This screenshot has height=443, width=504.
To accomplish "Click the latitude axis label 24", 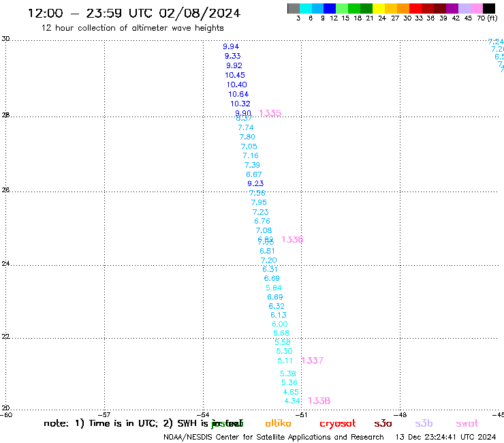I will pyautogui.click(x=5, y=264).
